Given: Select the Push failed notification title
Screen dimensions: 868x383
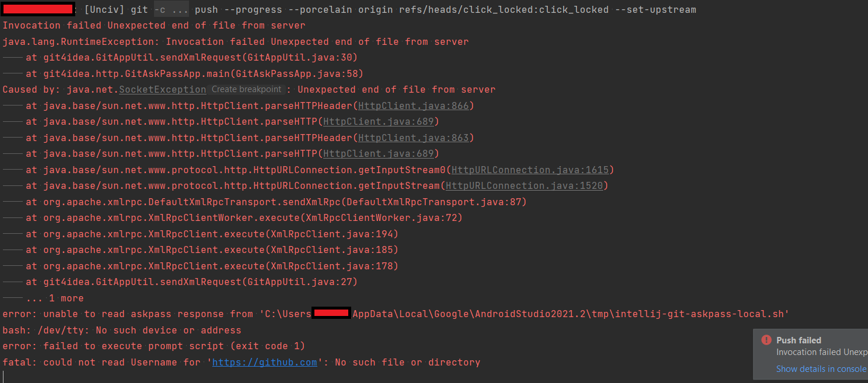Looking at the screenshot, I should [799, 340].
